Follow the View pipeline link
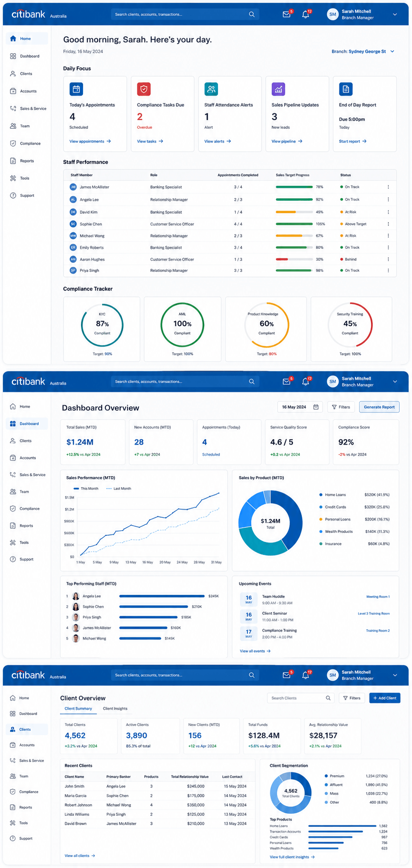The height and width of the screenshot is (868, 412). pos(287,141)
